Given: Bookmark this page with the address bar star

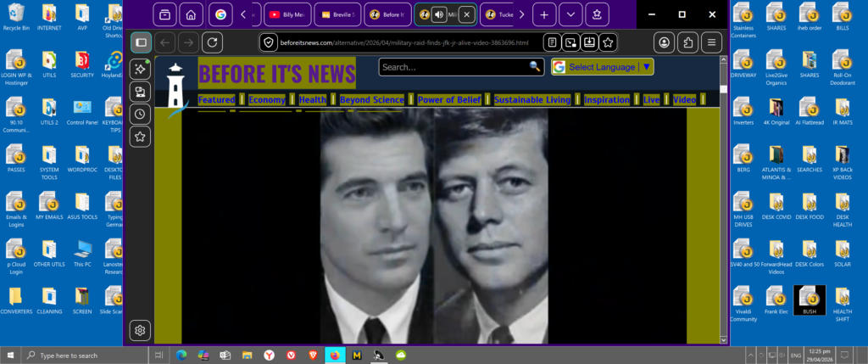Looking at the screenshot, I should click(x=608, y=42).
